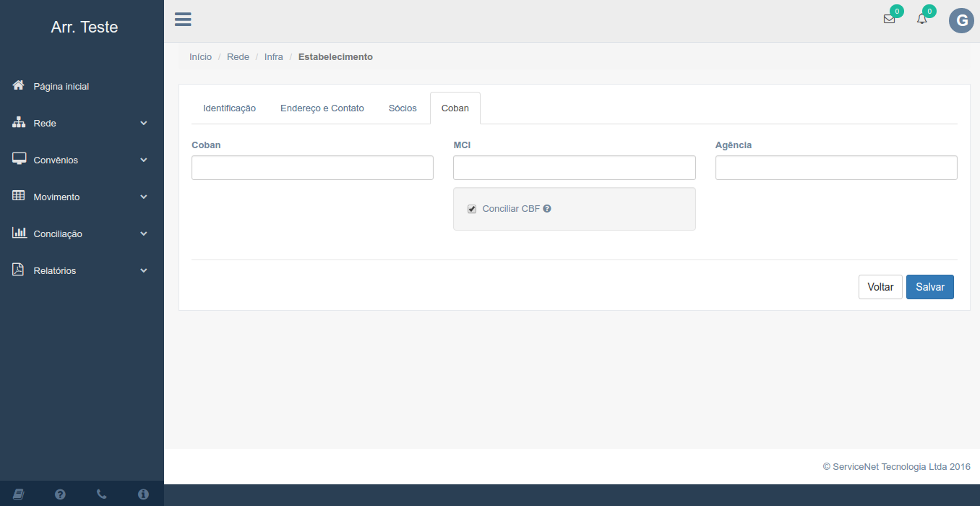This screenshot has height=506, width=980.
Task: Click help icon beside Conciliar CBF
Action: click(x=547, y=209)
